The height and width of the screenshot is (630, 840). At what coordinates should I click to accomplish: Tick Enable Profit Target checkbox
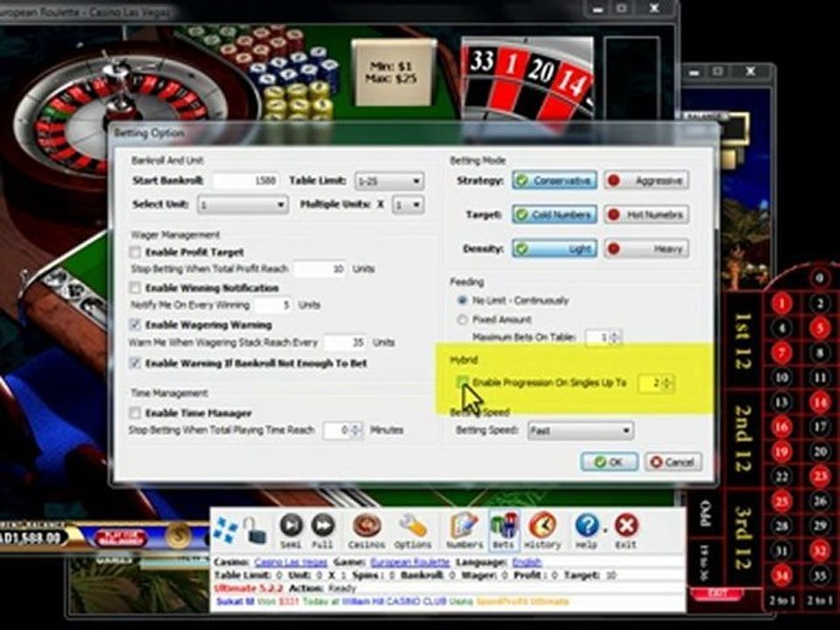[x=136, y=252]
